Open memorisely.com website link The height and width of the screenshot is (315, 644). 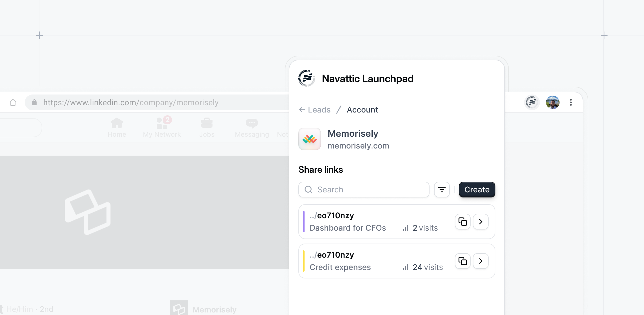(358, 146)
